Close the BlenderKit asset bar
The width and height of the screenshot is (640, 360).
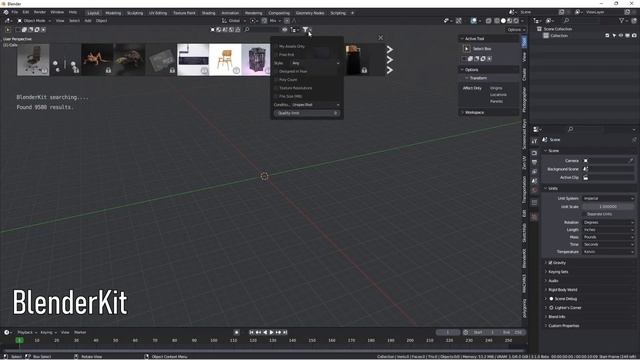[380, 38]
